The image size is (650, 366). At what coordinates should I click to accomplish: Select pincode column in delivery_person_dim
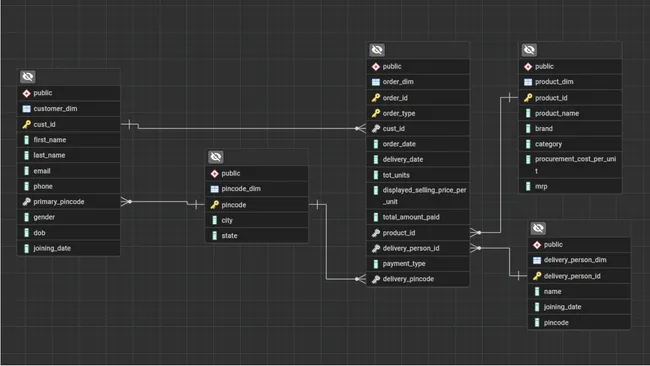pos(579,322)
